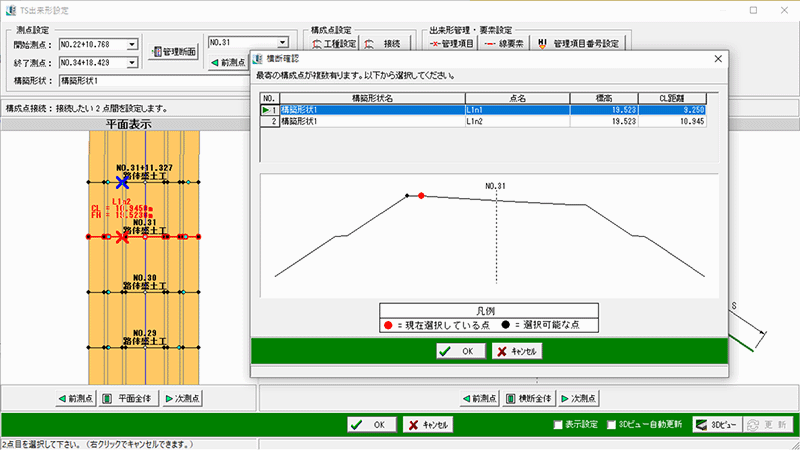Viewport: 800px width, 450px height.
Task: Select the 線要素 tool
Action: pos(503,44)
